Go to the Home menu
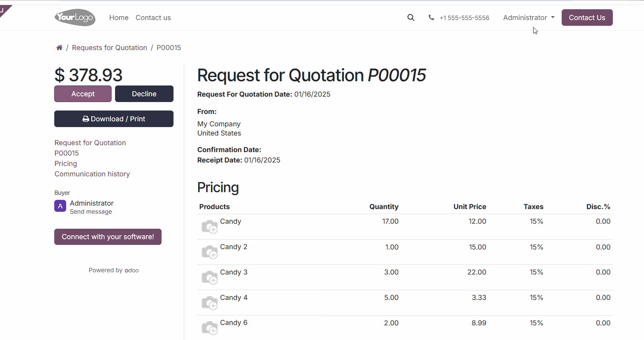Screen dimensions: 644x340 click(119, 18)
